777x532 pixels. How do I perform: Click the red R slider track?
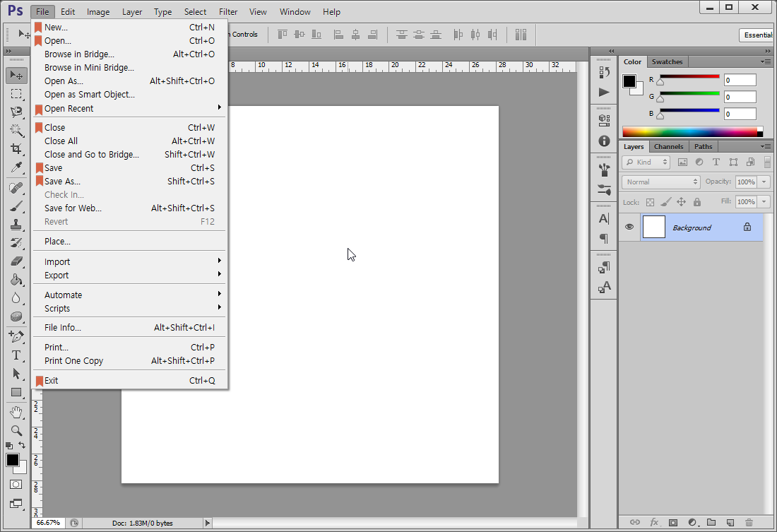[689, 76]
